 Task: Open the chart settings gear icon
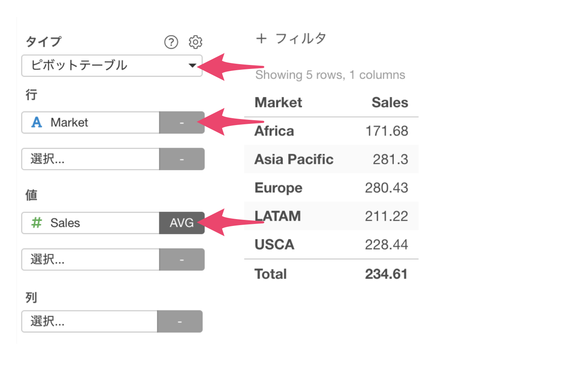pos(196,42)
